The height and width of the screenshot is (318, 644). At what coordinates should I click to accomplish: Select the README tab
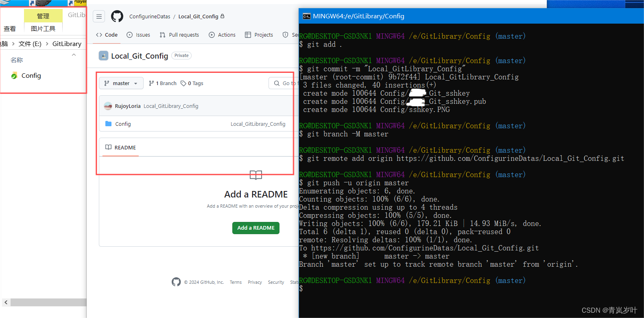tap(120, 147)
